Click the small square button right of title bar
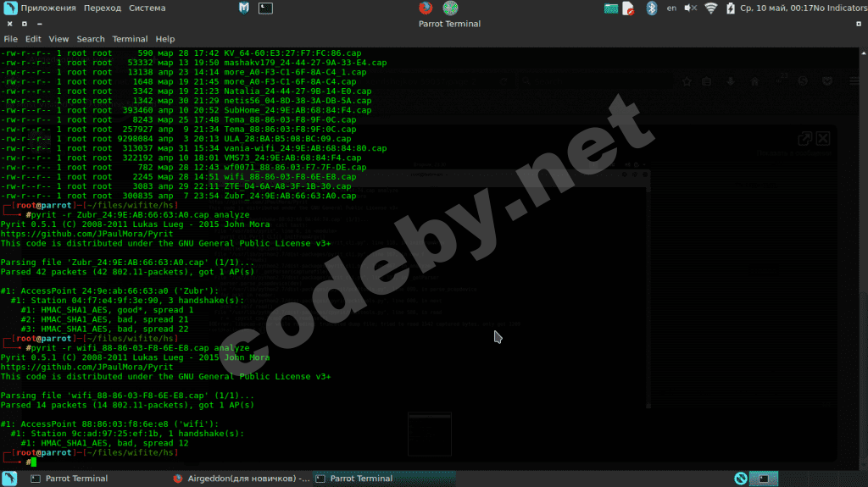The image size is (868, 487). (859, 24)
